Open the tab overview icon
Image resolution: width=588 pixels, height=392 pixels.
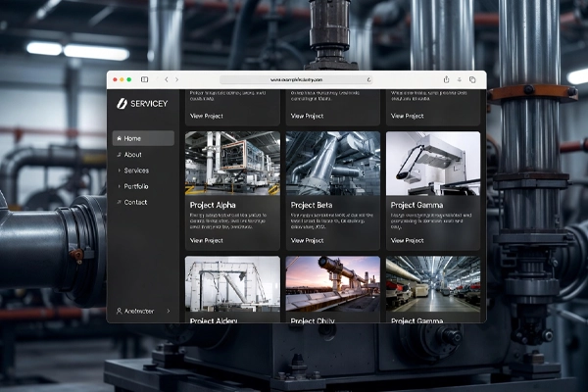click(472, 79)
